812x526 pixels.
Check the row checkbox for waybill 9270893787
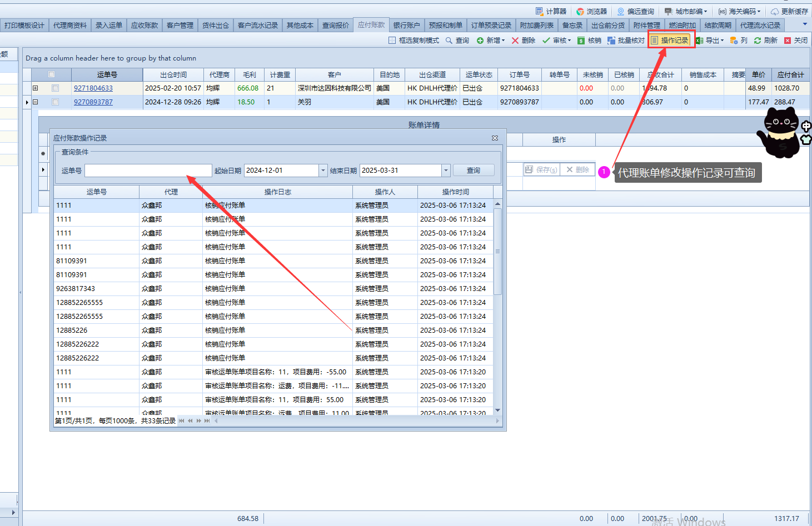[x=55, y=102]
